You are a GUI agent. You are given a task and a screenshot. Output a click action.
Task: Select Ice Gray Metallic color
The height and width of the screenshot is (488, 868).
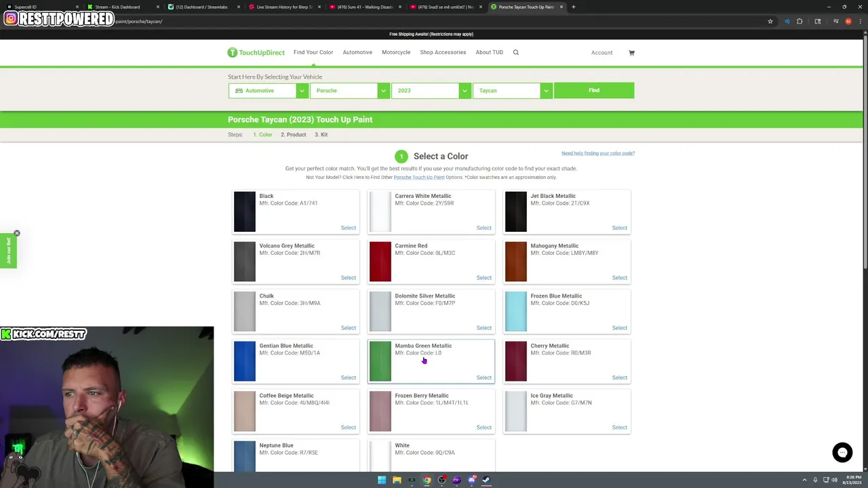[619, 428]
